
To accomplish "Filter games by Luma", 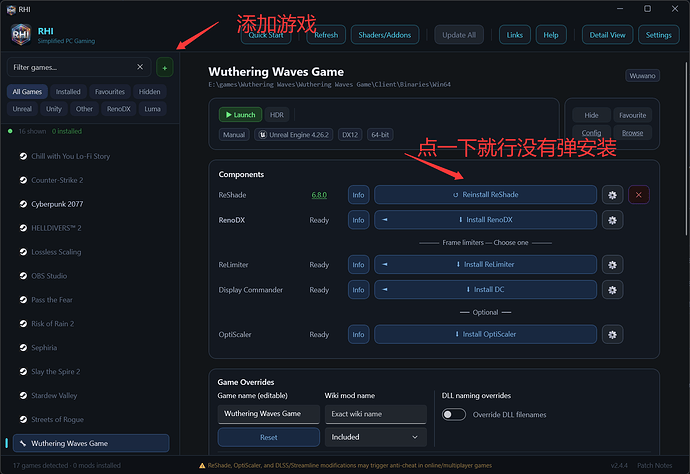I will (152, 109).
